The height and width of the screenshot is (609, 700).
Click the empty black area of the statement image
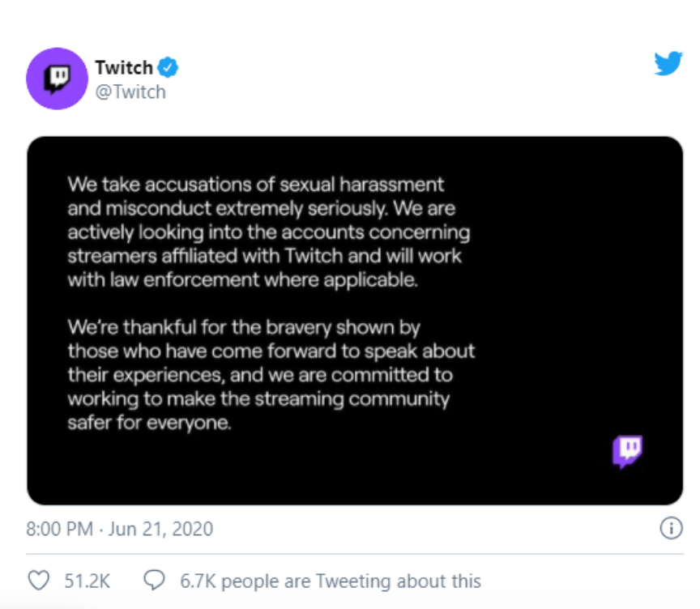tap(576, 268)
